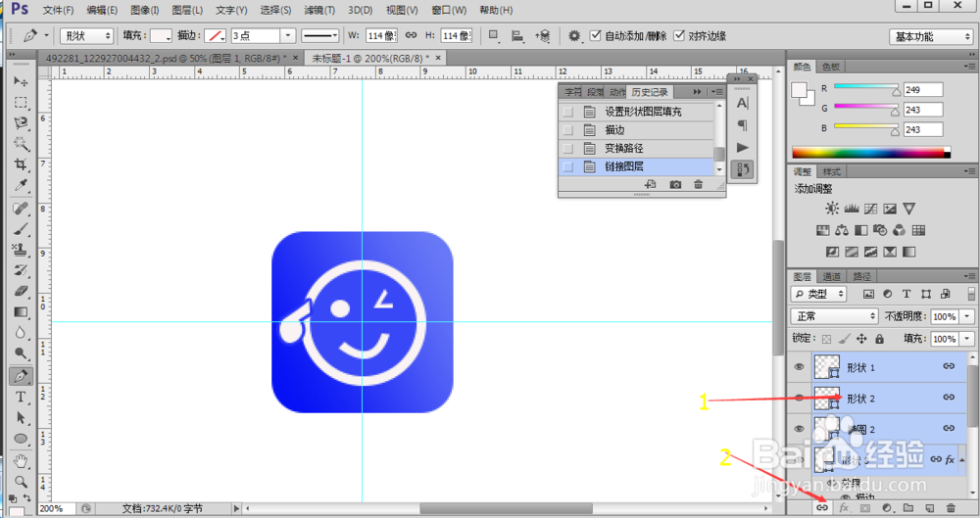Open the 正常 blend mode dropdown

click(834, 316)
